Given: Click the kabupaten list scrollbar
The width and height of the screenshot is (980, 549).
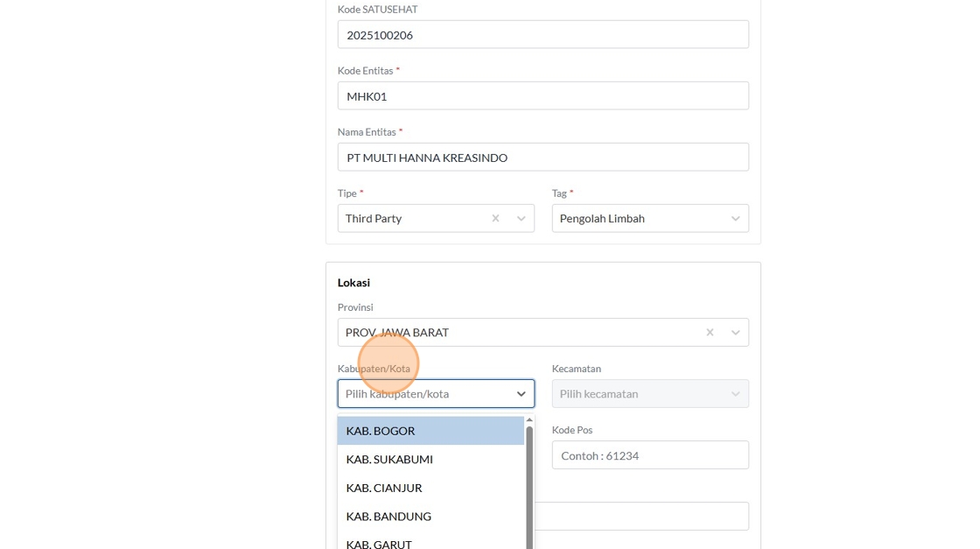Looking at the screenshot, I should click(x=529, y=486).
